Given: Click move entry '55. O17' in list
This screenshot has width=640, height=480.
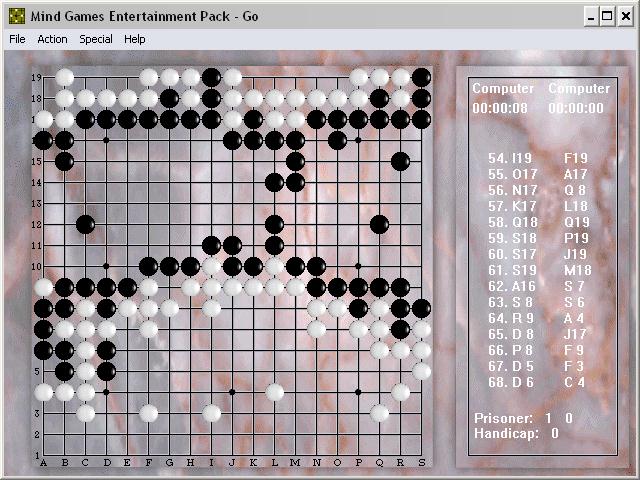Looking at the screenshot, I should pos(513,174).
